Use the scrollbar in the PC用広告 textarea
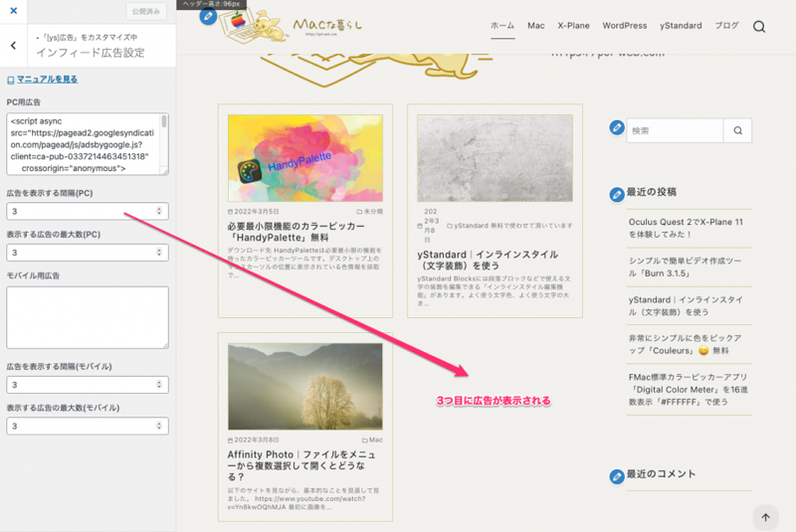The height and width of the screenshot is (532, 796). click(x=164, y=121)
